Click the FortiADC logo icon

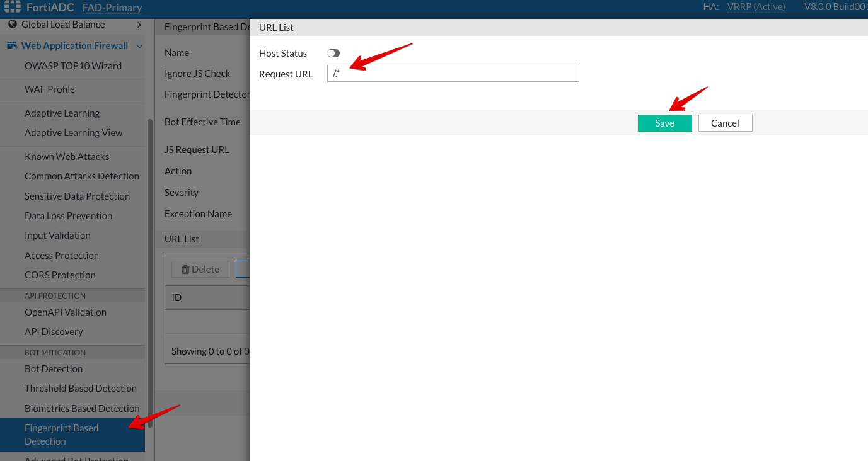13,8
